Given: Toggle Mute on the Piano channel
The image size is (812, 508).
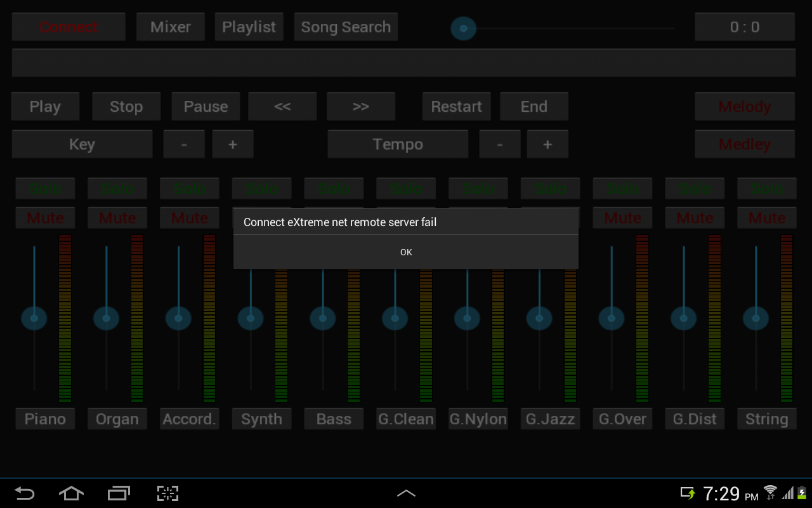Looking at the screenshot, I should [45, 218].
